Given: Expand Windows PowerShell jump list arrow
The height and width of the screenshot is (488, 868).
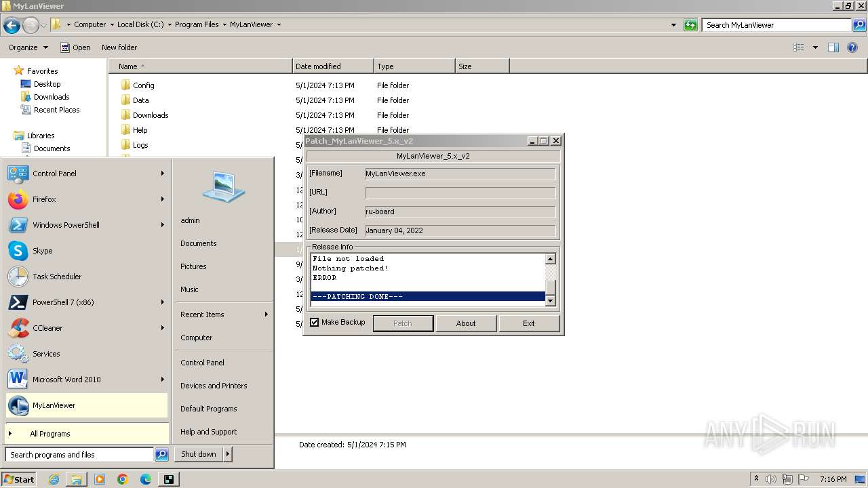Looking at the screenshot, I should point(163,225).
